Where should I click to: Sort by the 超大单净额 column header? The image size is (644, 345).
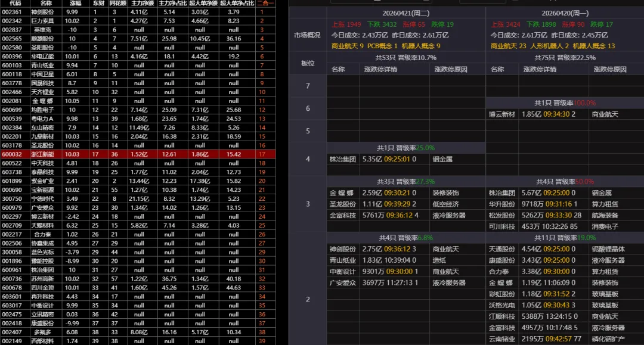(x=203, y=3)
